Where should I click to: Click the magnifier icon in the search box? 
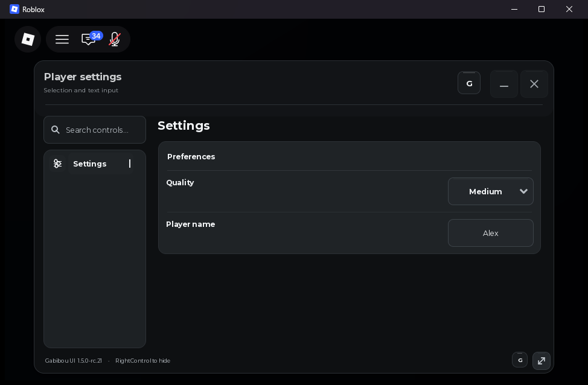56,130
